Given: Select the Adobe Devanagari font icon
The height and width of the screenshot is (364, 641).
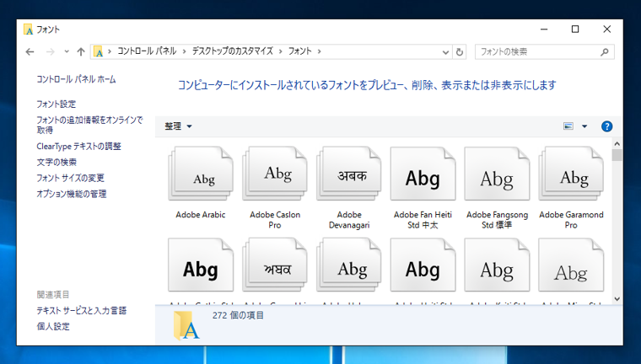Looking at the screenshot, I should [349, 174].
